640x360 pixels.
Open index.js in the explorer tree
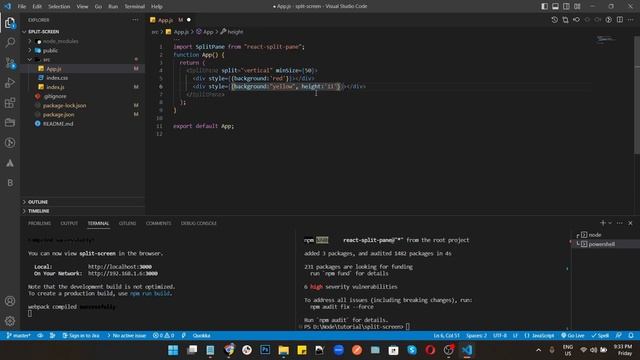pos(56,87)
